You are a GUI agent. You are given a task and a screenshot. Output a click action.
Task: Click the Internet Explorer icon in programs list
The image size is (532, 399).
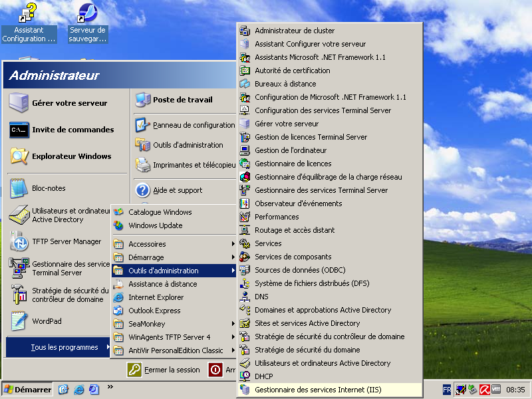click(119, 297)
